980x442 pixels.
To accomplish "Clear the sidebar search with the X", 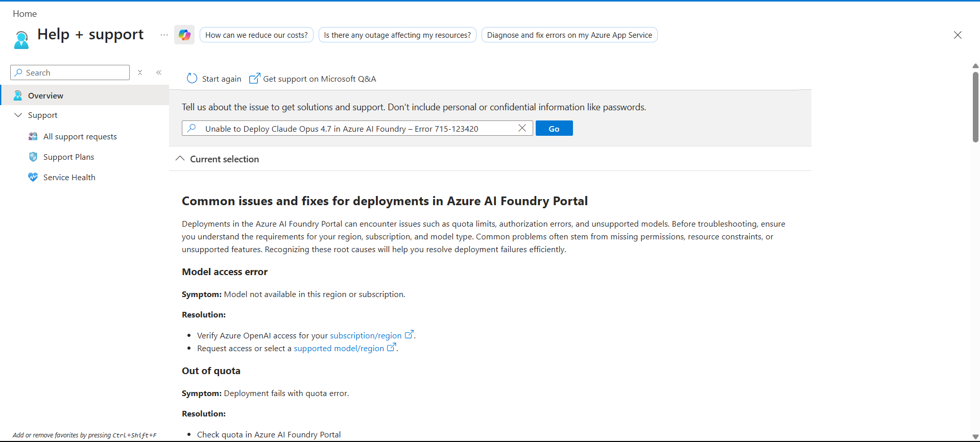I will pos(140,72).
